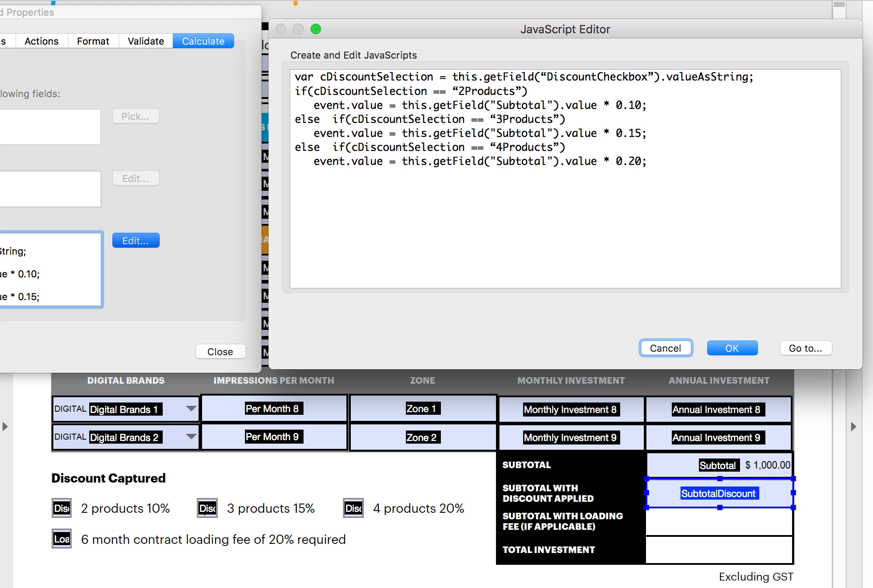The height and width of the screenshot is (588, 873).
Task: Click the right page navigation arrow
Action: click(853, 427)
